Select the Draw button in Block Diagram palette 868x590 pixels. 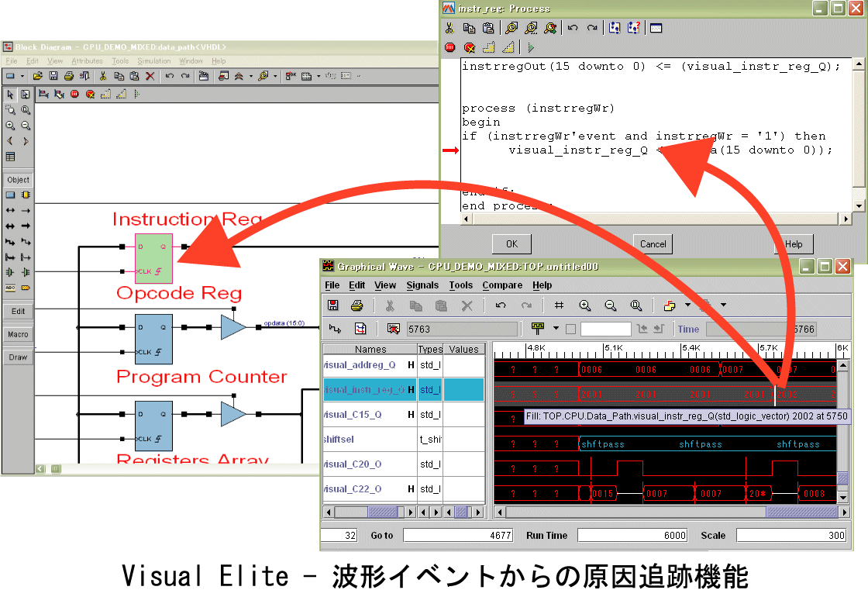point(19,357)
